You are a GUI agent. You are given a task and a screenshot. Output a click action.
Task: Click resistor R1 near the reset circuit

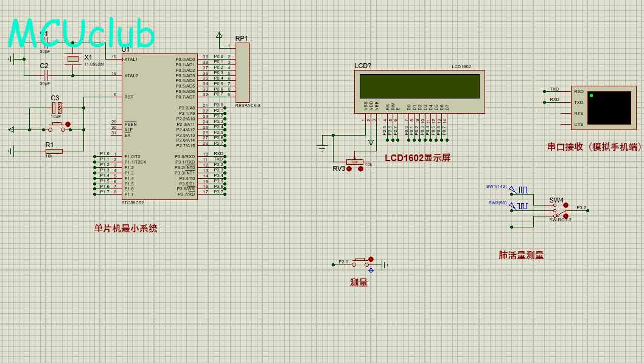[54, 151]
